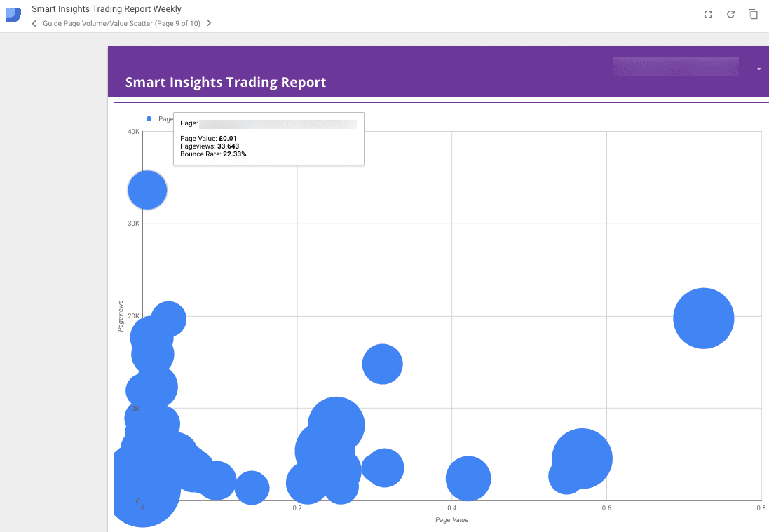Click the isolated bubble near 15K pageviews

point(382,364)
